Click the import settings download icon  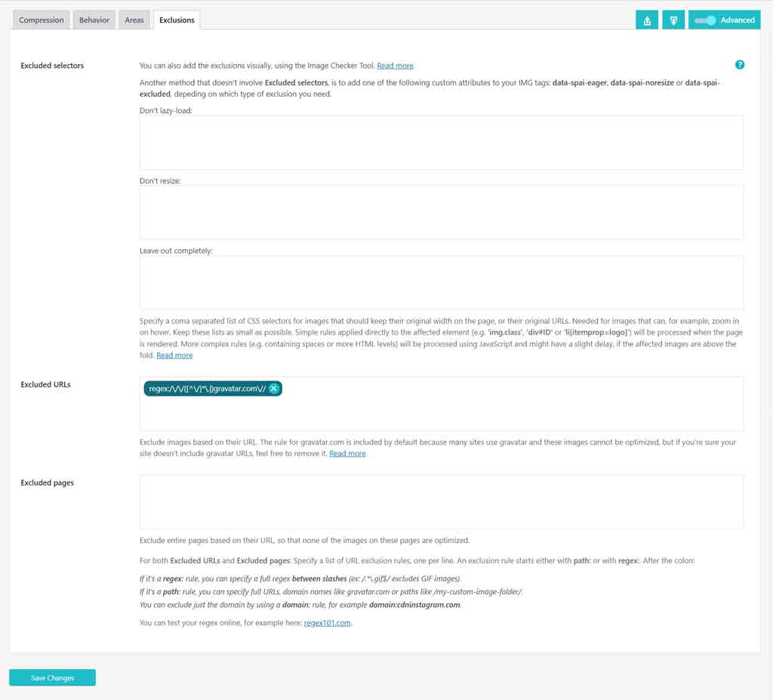673,20
